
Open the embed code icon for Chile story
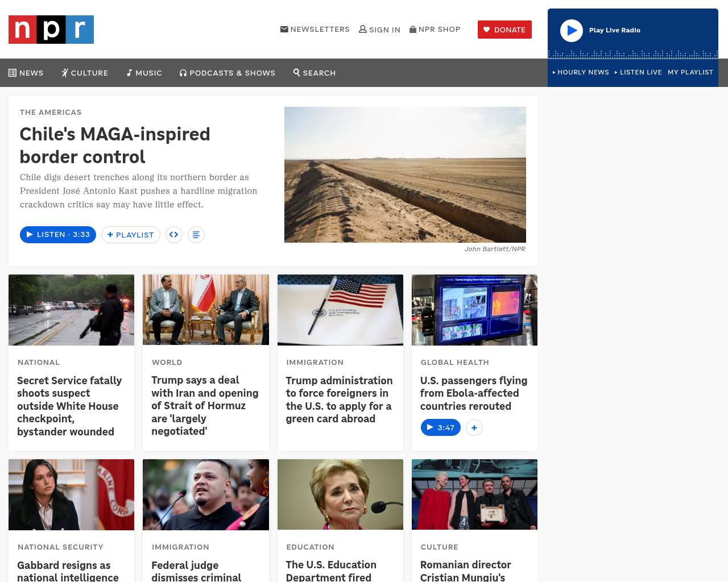(x=174, y=235)
